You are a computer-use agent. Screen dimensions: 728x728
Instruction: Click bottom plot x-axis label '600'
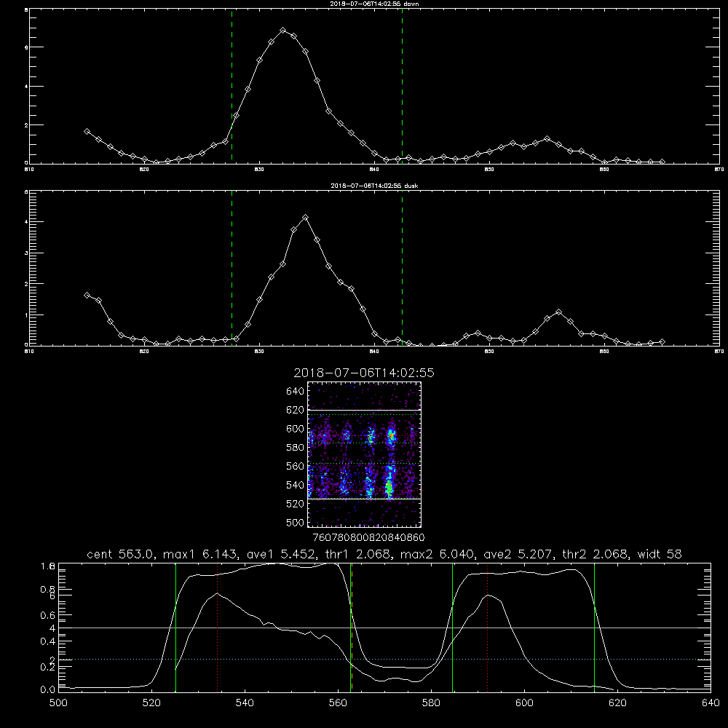(x=525, y=703)
